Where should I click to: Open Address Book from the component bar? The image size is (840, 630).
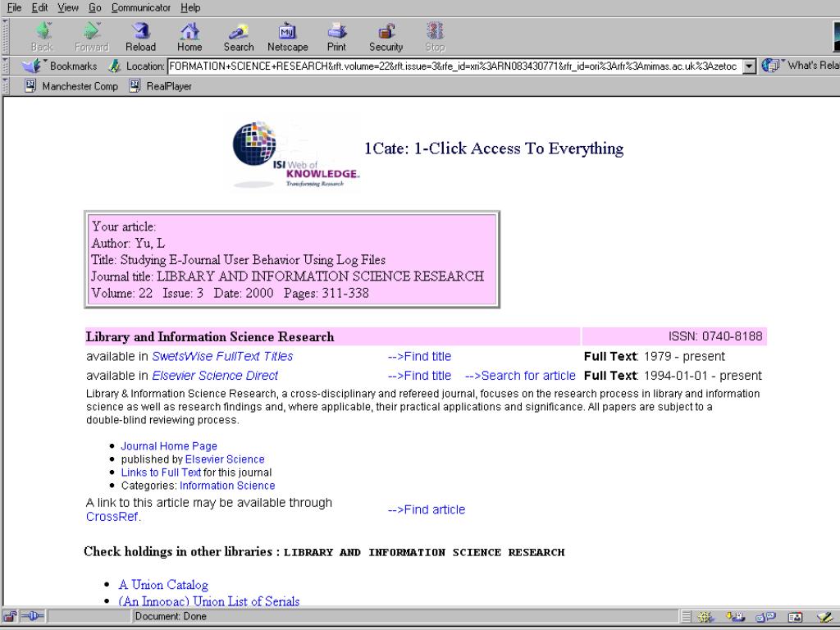[795, 617]
